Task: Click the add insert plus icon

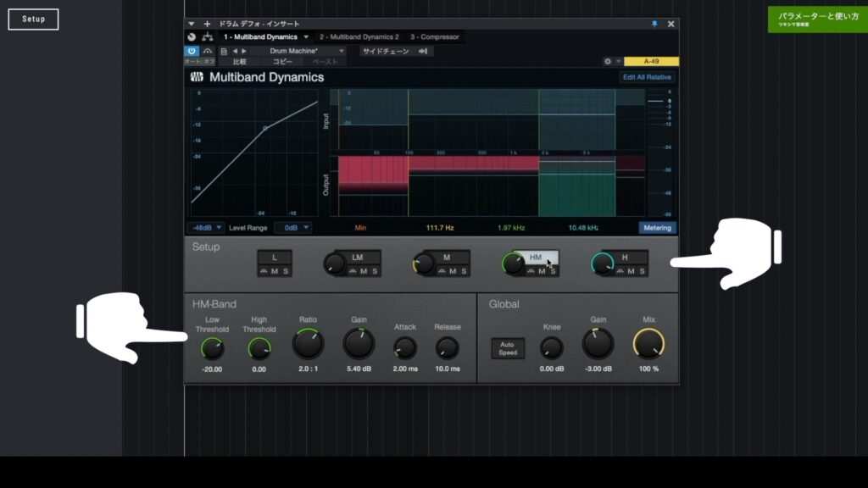Action: coord(207,24)
